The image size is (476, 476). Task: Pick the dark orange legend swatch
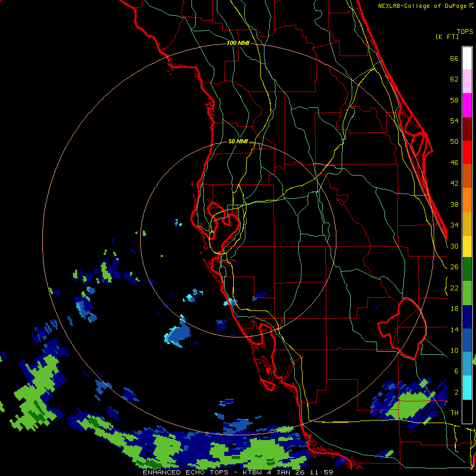467,176
